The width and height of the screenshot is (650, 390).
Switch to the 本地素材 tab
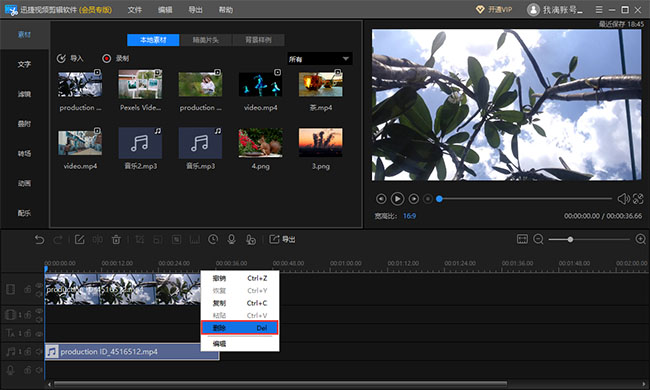[x=153, y=40]
